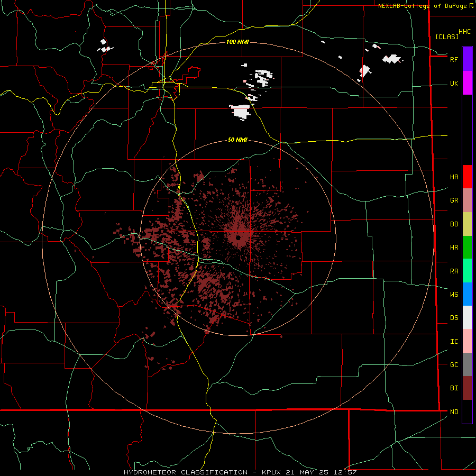Select the GC gray legend swatch

pyautogui.click(x=467, y=364)
